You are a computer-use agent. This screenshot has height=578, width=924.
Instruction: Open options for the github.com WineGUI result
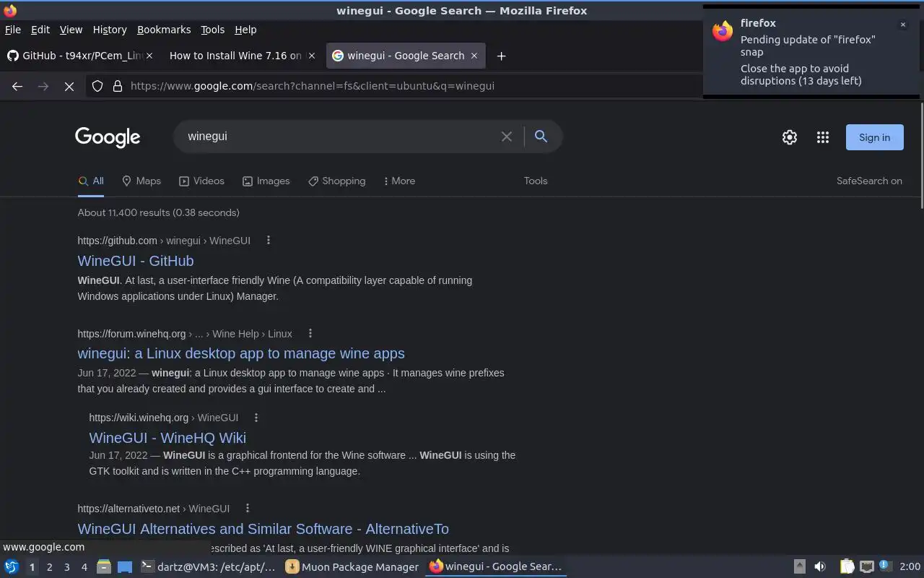269,241
